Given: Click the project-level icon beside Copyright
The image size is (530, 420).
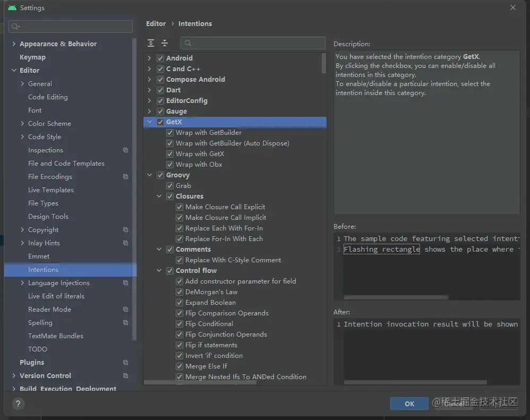Looking at the screenshot, I should [126, 230].
